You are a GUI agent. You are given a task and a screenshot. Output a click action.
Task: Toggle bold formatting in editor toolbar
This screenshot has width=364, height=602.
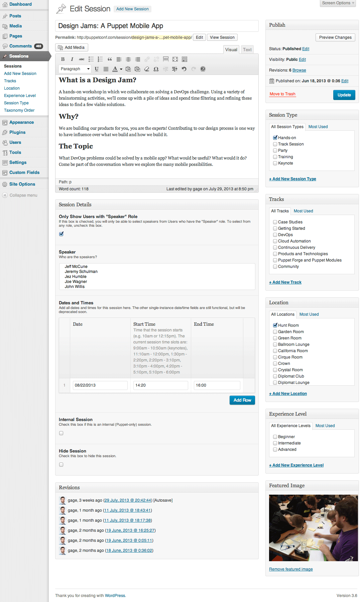[63, 59]
